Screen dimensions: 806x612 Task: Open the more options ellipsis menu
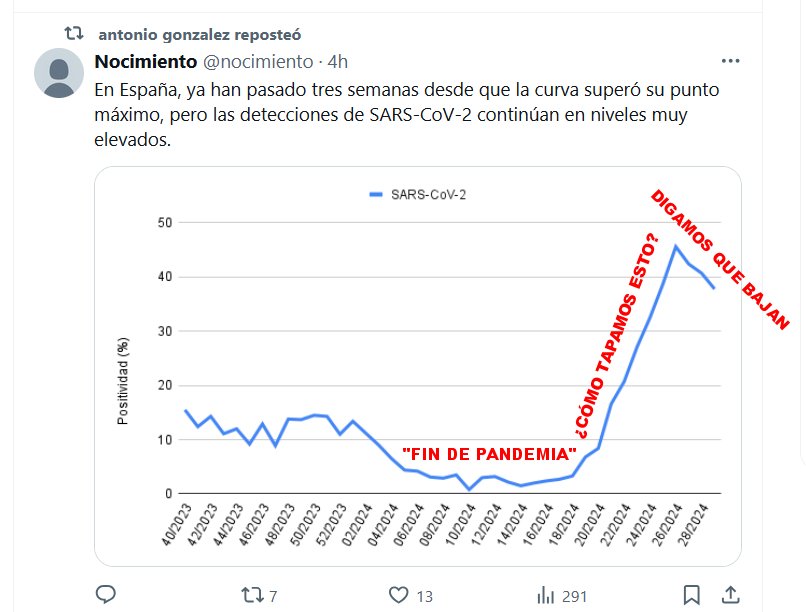(733, 61)
